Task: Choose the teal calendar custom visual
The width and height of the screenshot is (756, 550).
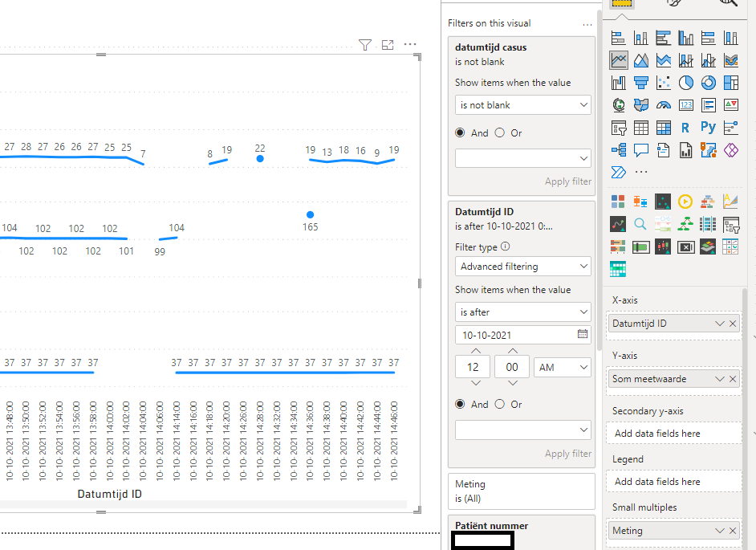Action: pos(618,269)
